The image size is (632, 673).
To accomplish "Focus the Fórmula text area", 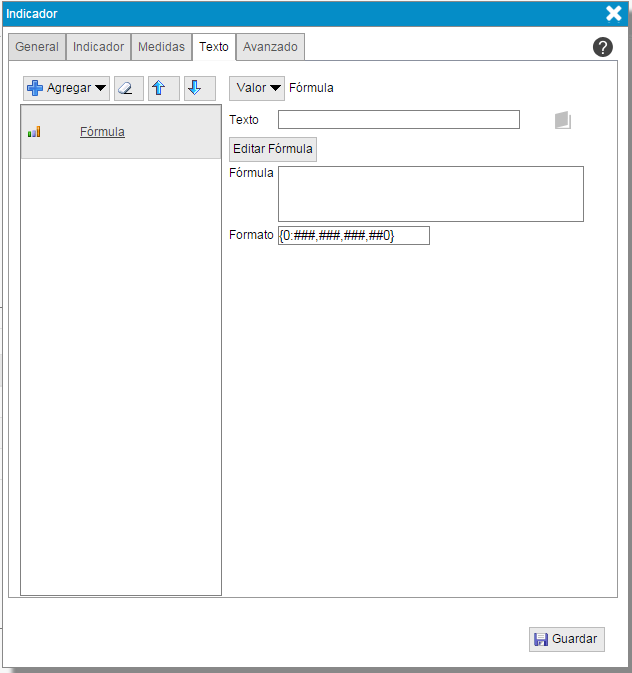I will tap(430, 193).
